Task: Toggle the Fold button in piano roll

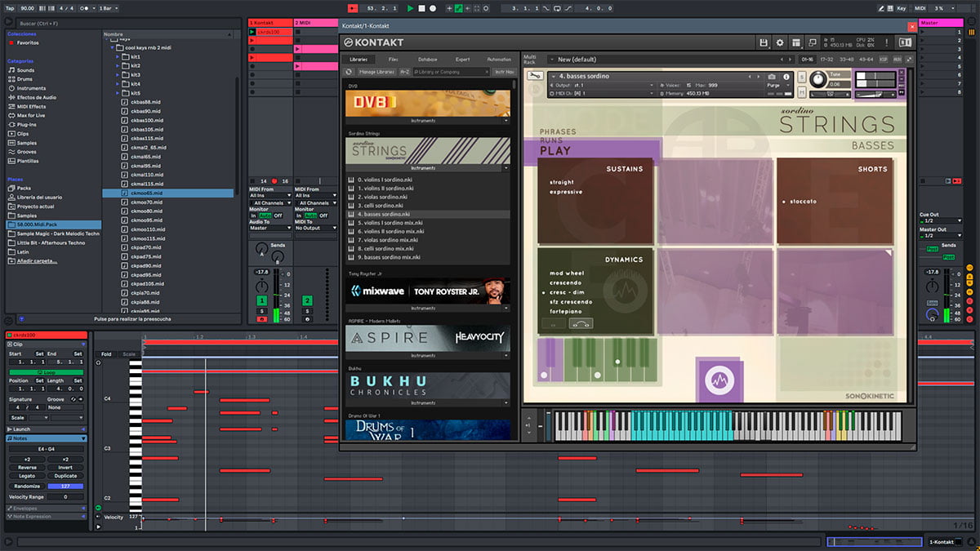Action: [x=107, y=353]
